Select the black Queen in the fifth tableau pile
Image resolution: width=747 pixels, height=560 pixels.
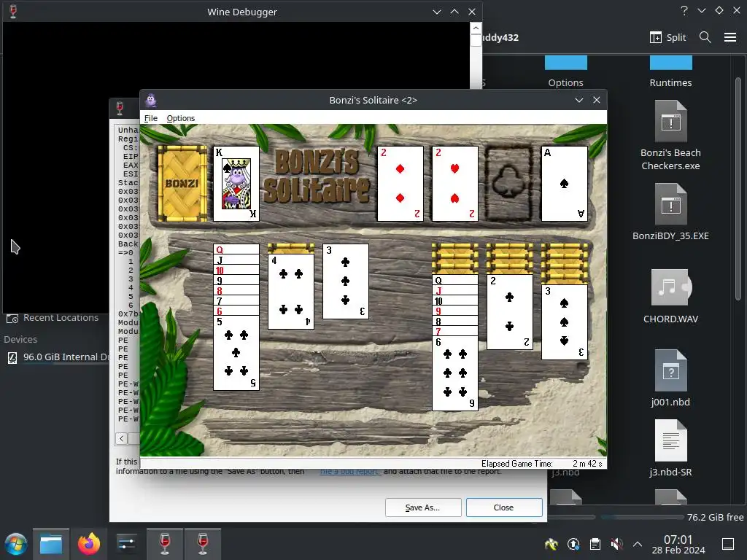(x=455, y=280)
